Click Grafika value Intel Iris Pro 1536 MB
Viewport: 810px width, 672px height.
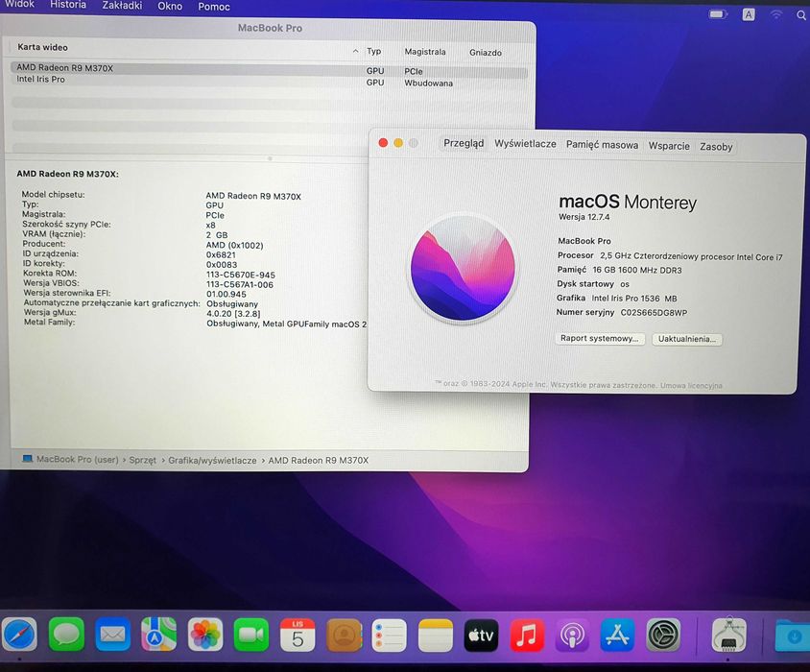pos(634,299)
